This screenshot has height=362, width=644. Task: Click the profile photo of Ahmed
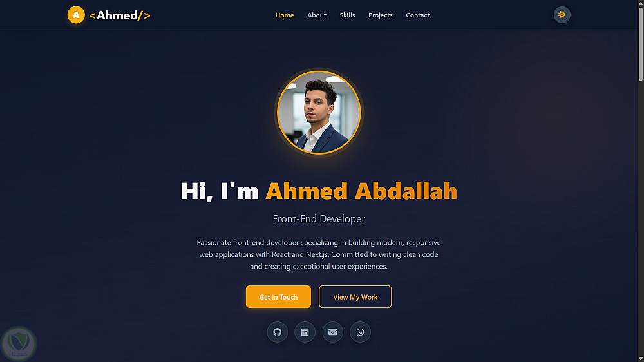click(x=319, y=113)
